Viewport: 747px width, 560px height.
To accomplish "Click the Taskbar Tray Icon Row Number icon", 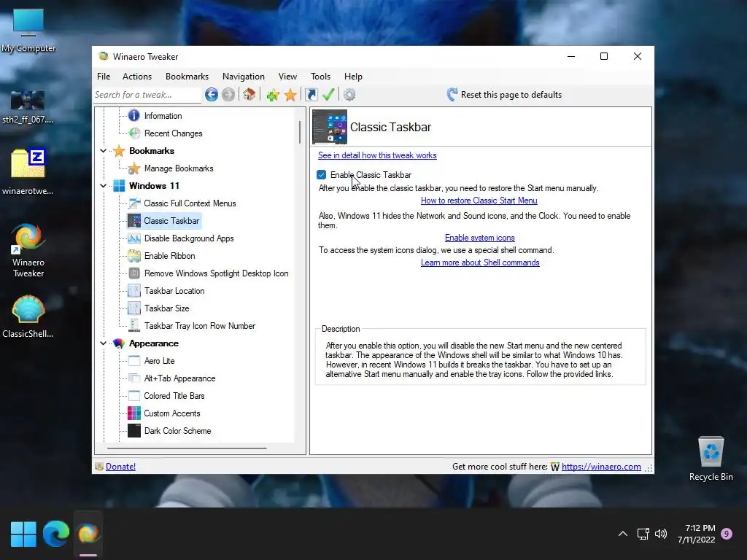I will click(134, 326).
